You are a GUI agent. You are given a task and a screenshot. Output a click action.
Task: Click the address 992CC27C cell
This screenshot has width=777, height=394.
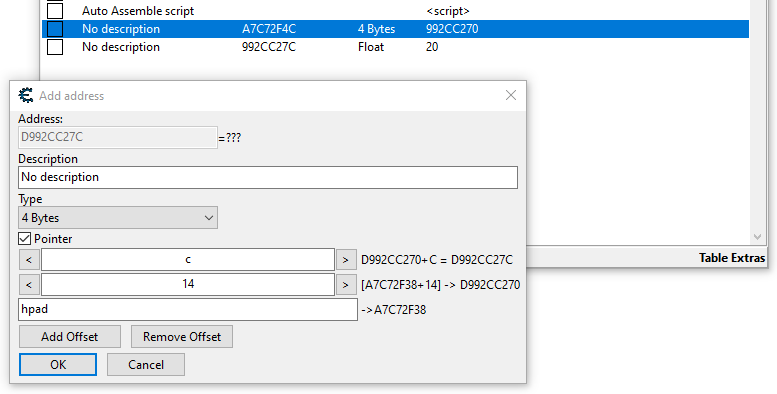click(x=269, y=47)
